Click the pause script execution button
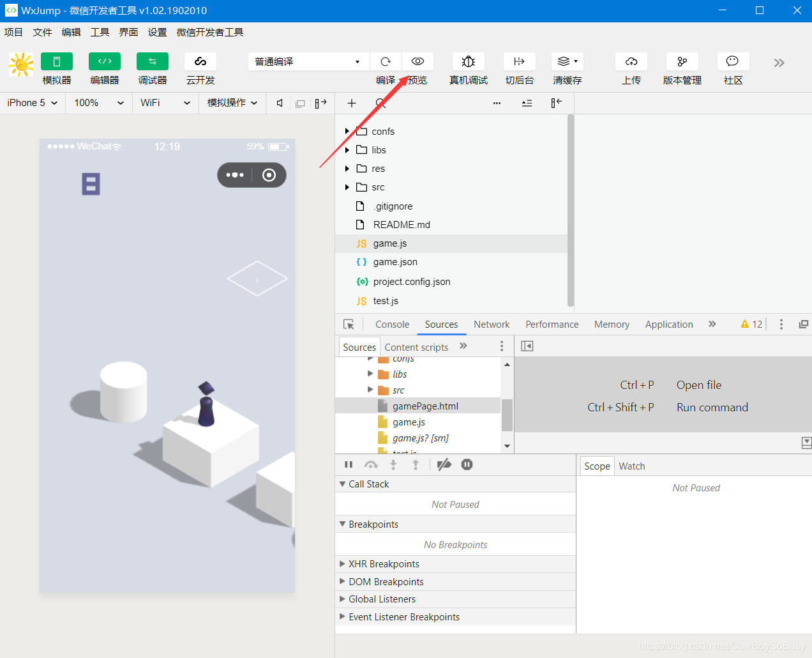 click(349, 464)
